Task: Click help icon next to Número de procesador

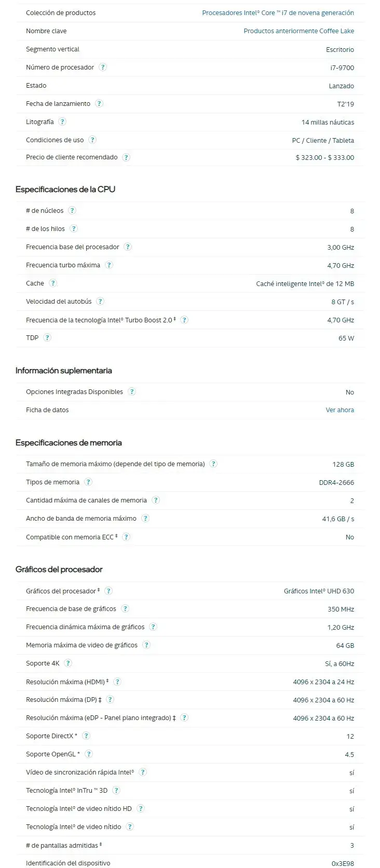Action: pyautogui.click(x=103, y=67)
